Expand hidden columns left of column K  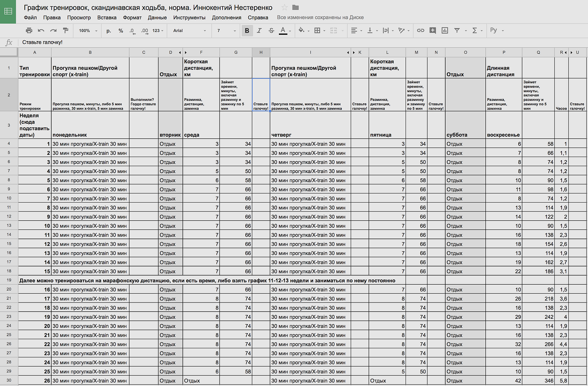coord(354,52)
